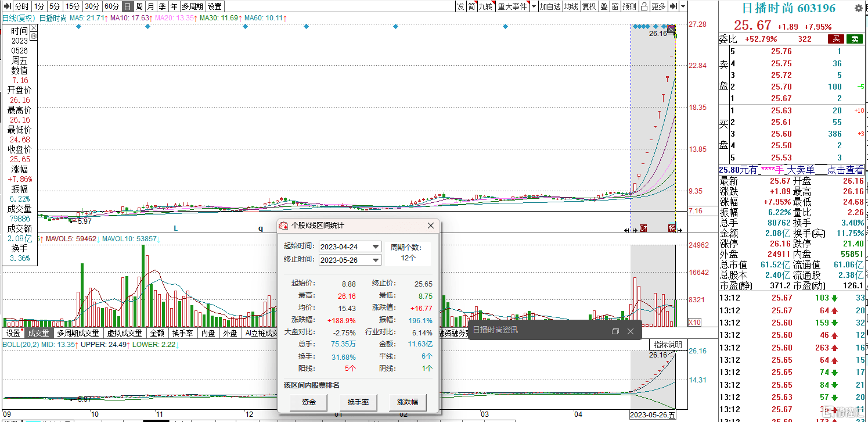Close the interval selection on chart

coord(672,28)
